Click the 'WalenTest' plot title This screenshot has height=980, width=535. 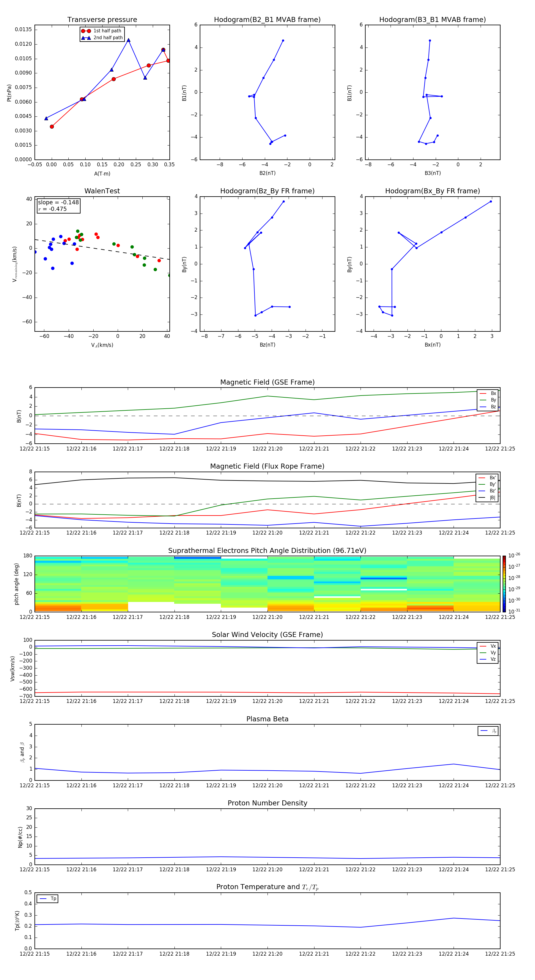pyautogui.click(x=102, y=191)
